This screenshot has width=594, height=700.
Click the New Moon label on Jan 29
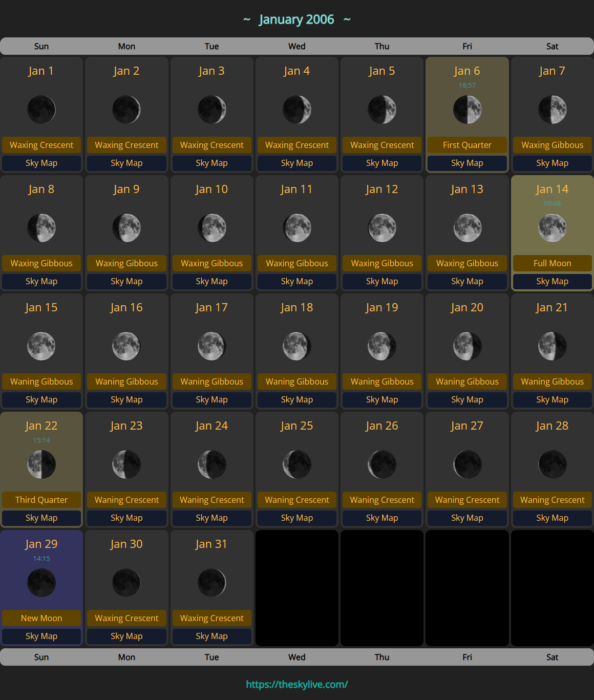click(41, 618)
